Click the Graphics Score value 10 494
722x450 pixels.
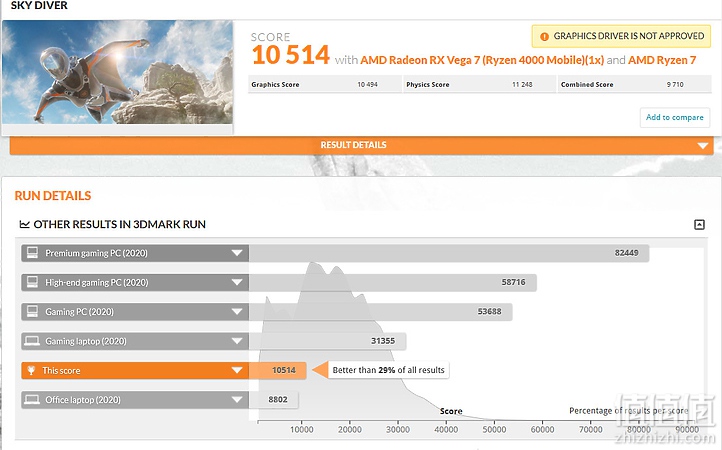pos(367,85)
